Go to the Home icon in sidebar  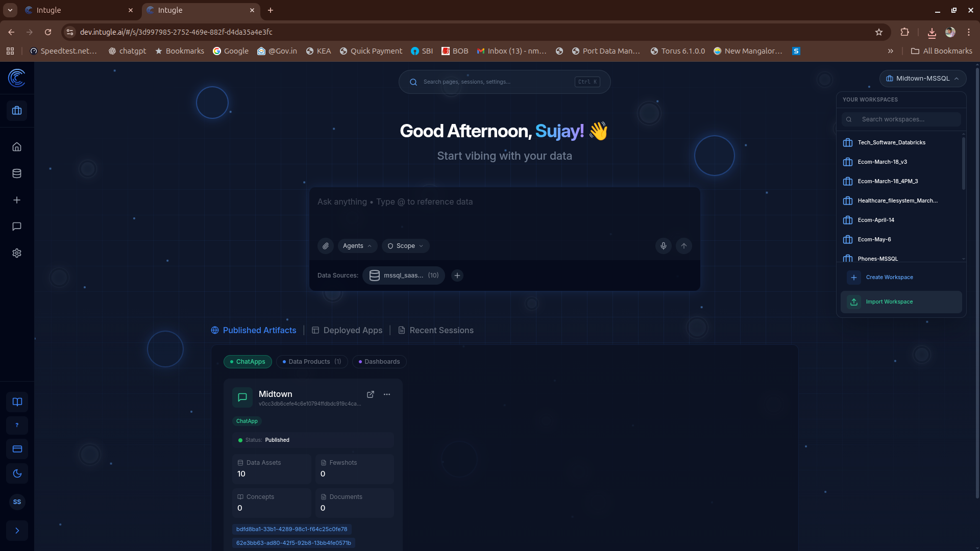(x=17, y=147)
